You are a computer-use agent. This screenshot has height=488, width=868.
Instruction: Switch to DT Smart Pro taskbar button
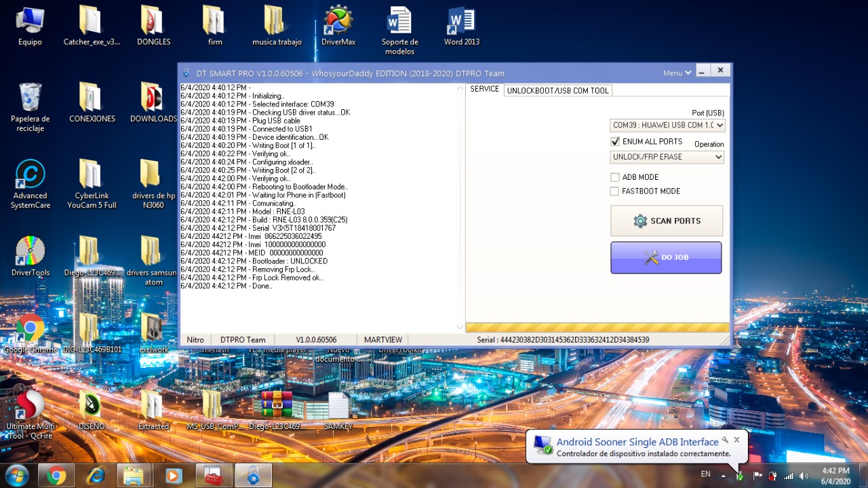(254, 475)
